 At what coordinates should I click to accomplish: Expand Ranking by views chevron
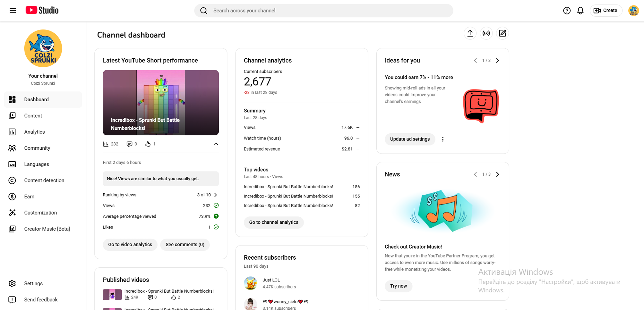tap(216, 195)
